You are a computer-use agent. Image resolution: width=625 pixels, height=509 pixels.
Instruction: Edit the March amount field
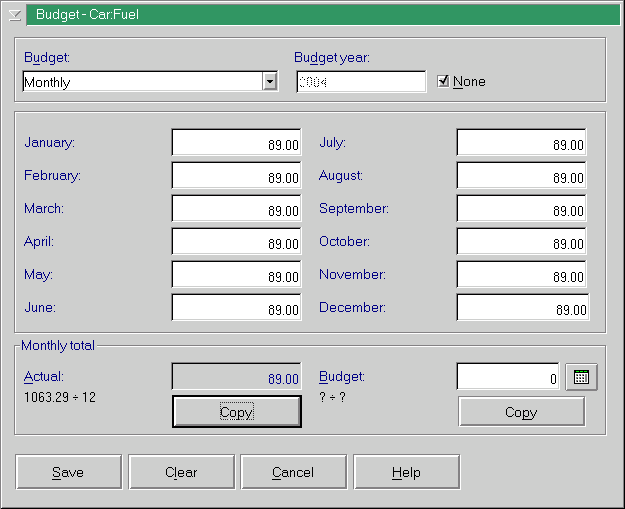pyautogui.click(x=236, y=208)
